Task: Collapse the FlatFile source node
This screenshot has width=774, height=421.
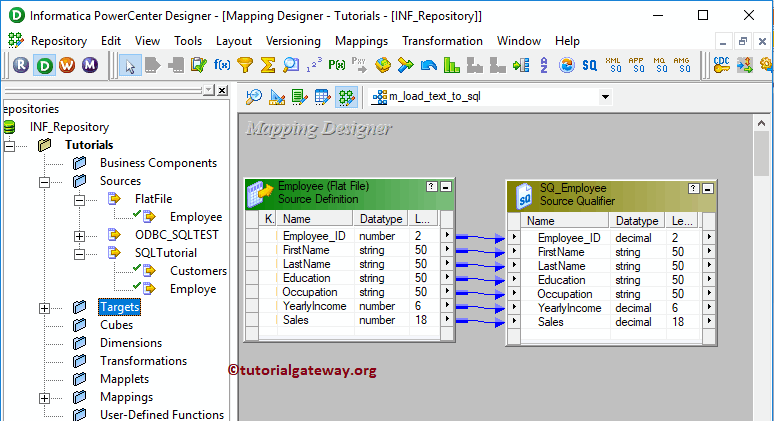Action: 79,200
